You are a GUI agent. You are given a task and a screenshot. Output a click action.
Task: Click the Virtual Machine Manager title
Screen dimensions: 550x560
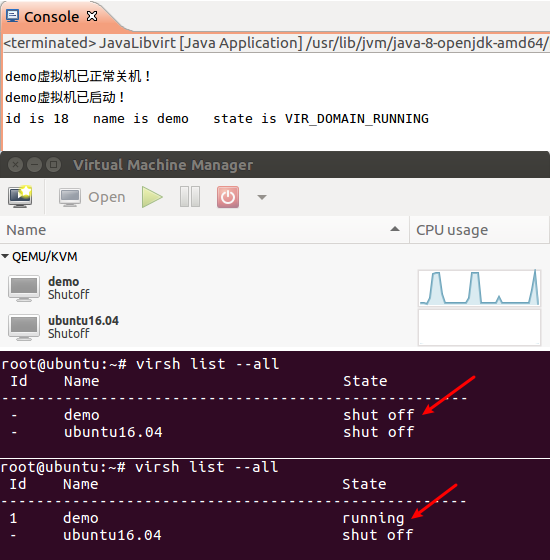click(x=163, y=165)
